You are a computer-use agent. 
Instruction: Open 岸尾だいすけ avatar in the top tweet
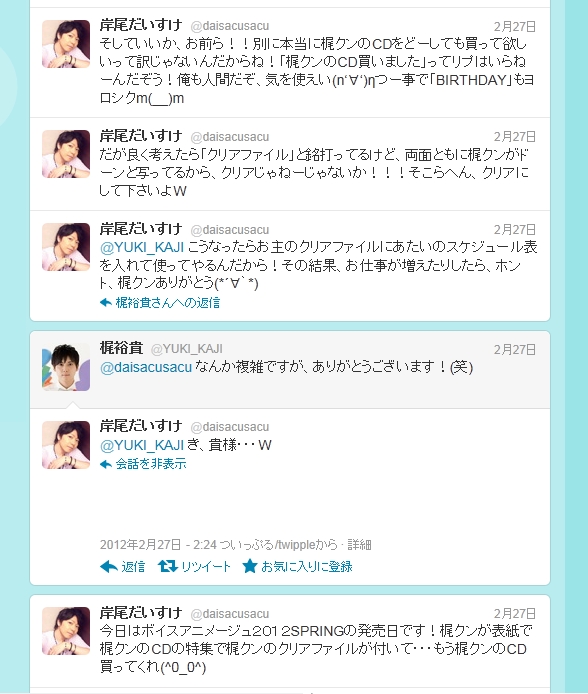tap(66, 44)
